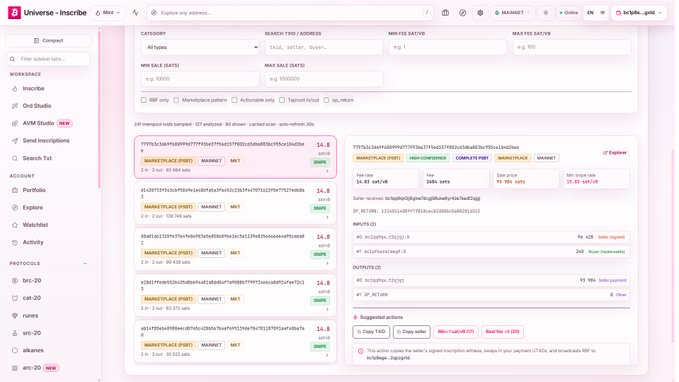This screenshot has height=382, width=679.
Task: Enable the Taproot in/out checkbox
Action: [282, 100]
